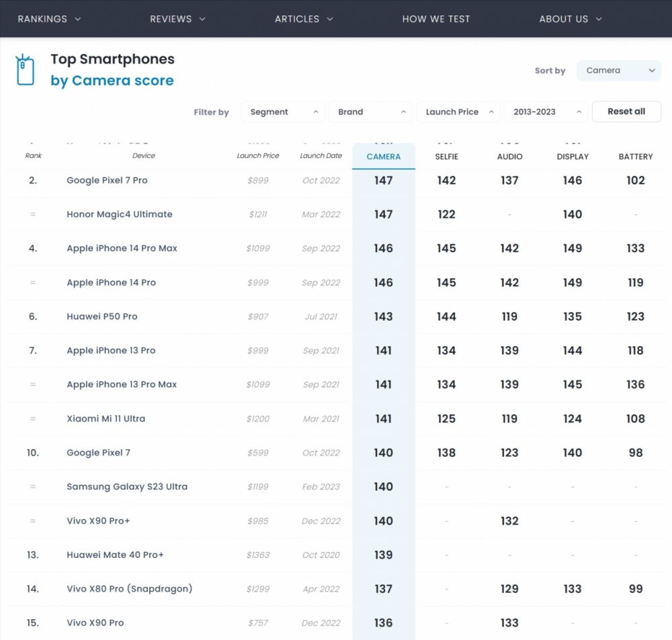Image resolution: width=672 pixels, height=640 pixels.
Task: Open the Launch Price filter dropdown
Action: [458, 112]
